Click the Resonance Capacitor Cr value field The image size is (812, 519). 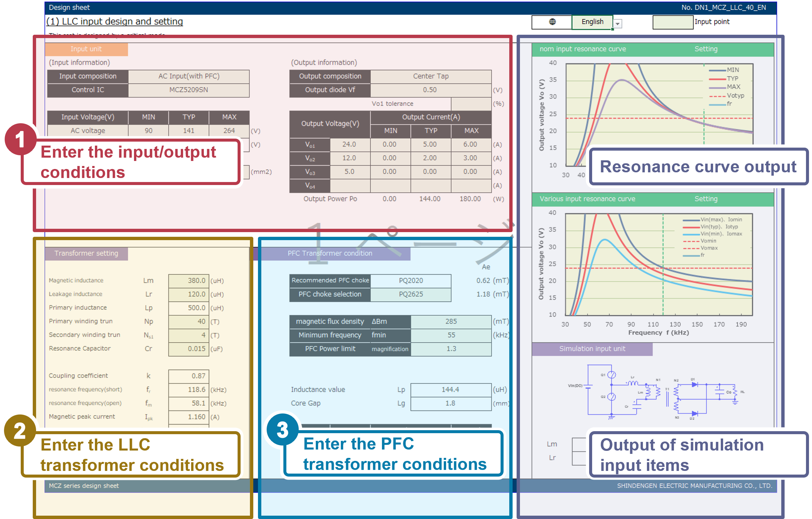click(x=188, y=349)
